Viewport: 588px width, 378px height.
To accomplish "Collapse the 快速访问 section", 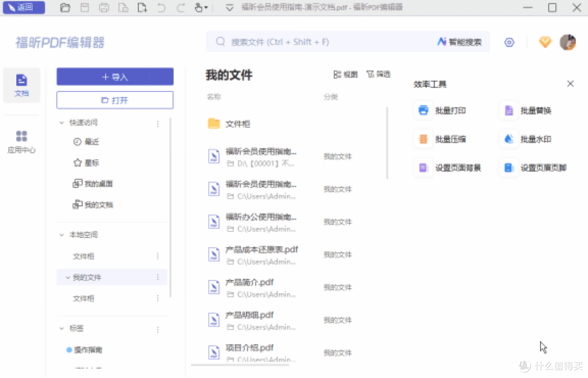I will (x=62, y=123).
